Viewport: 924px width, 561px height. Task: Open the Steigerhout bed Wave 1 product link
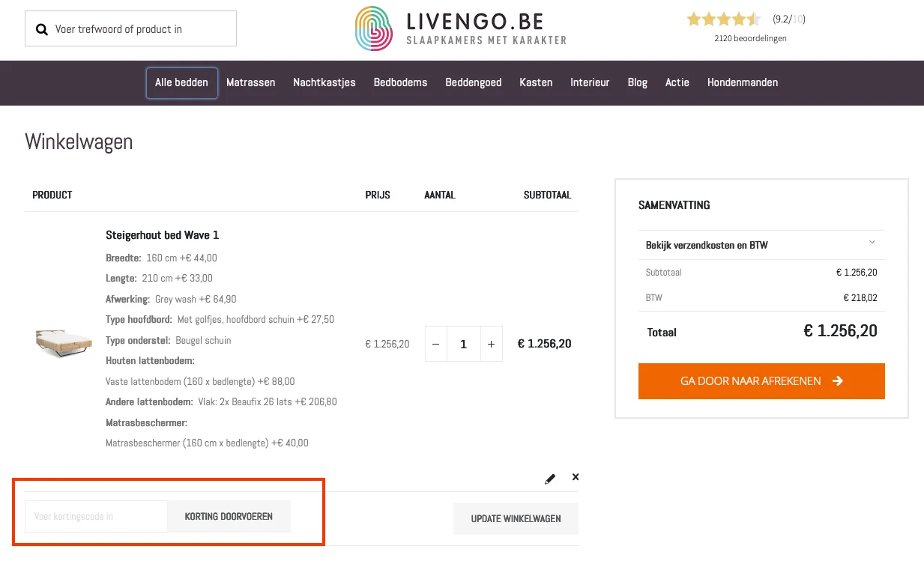click(x=162, y=234)
